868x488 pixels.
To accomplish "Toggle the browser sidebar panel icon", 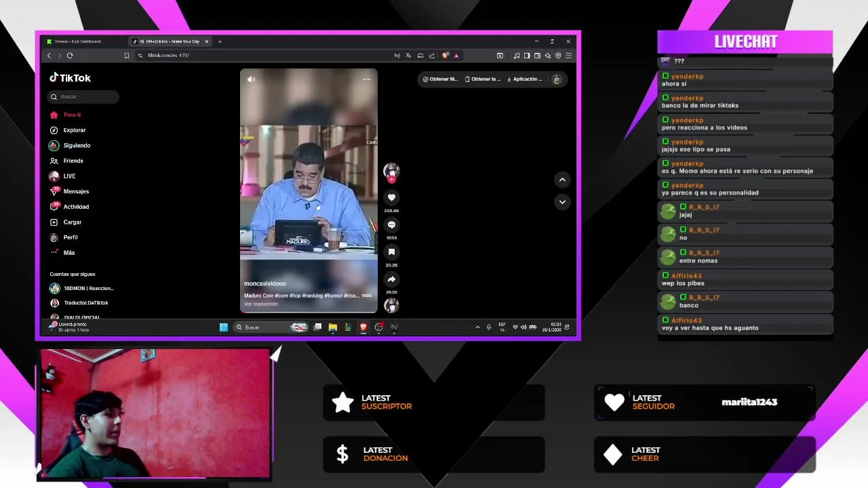I will point(527,56).
